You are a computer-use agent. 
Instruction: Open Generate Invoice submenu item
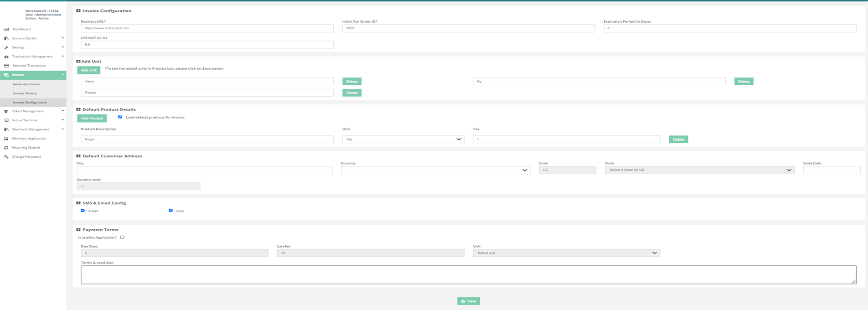(26, 84)
